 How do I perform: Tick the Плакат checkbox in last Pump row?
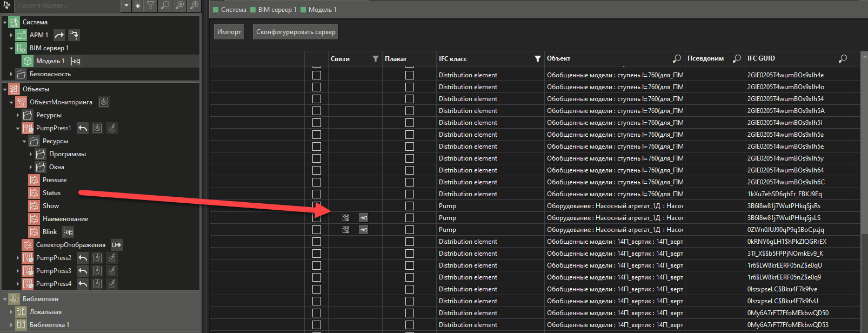click(x=410, y=230)
